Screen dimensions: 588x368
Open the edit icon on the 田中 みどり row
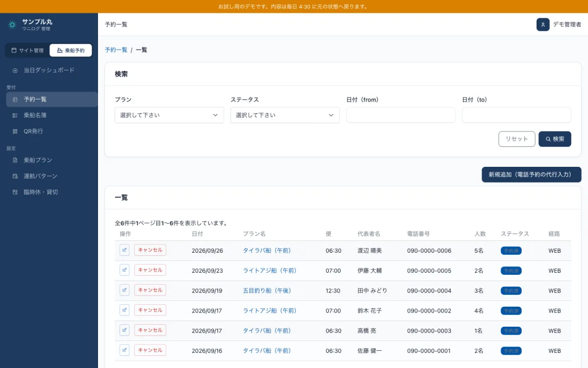tap(124, 290)
